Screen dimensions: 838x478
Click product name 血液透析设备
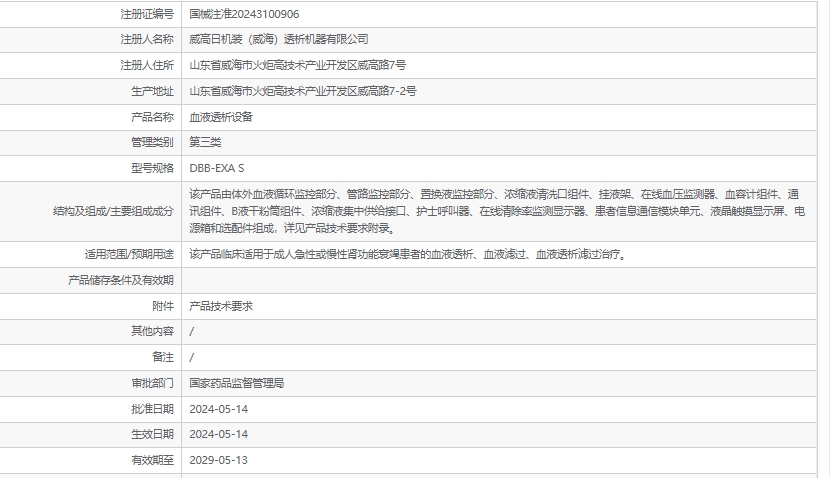[x=221, y=117]
